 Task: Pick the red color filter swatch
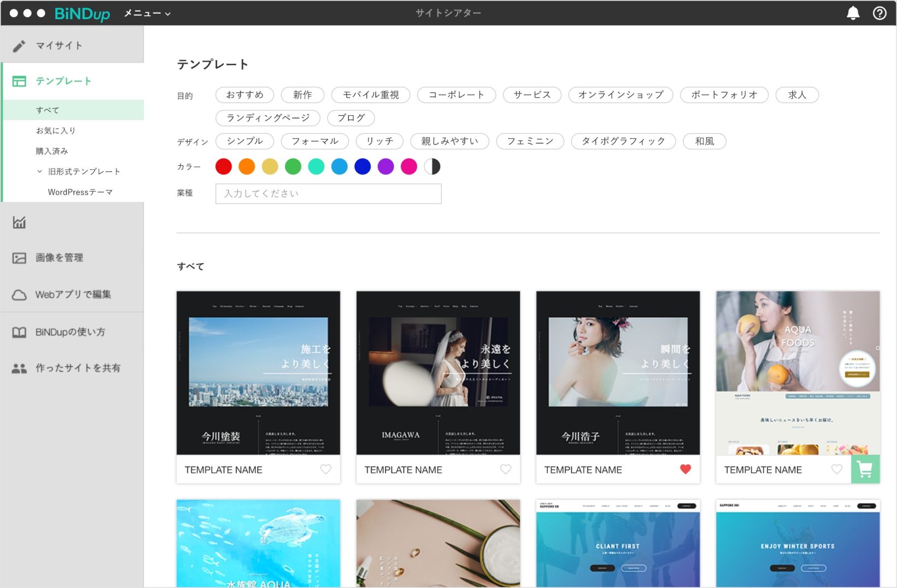coord(224,166)
